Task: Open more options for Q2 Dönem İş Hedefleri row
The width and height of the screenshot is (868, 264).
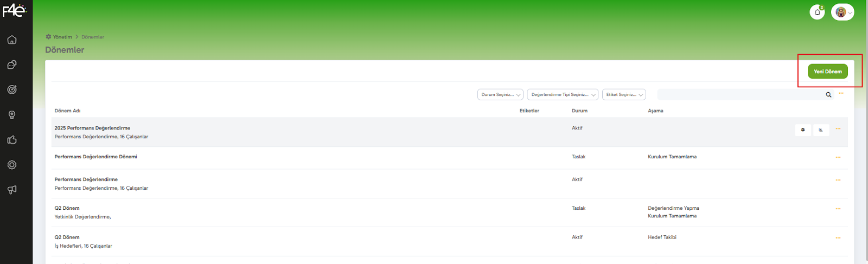Action: coord(838,238)
